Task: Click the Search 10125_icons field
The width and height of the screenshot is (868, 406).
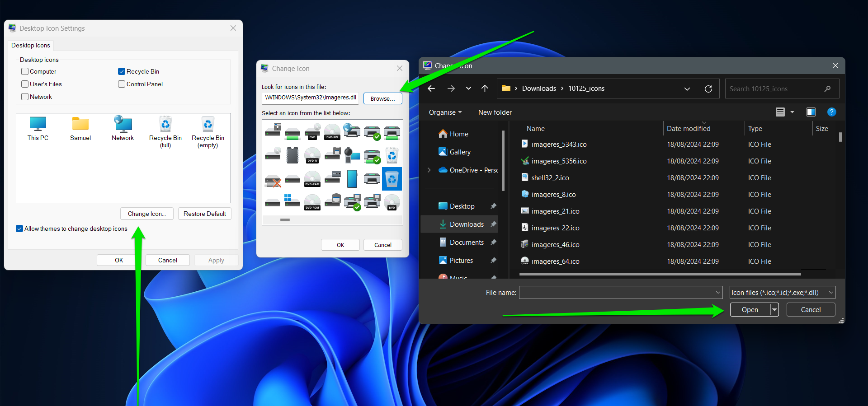Action: coord(782,89)
